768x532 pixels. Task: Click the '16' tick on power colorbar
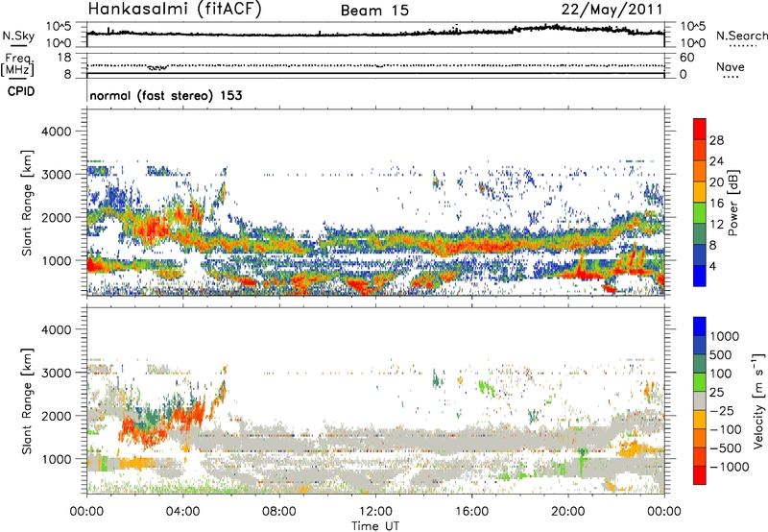tap(716, 204)
